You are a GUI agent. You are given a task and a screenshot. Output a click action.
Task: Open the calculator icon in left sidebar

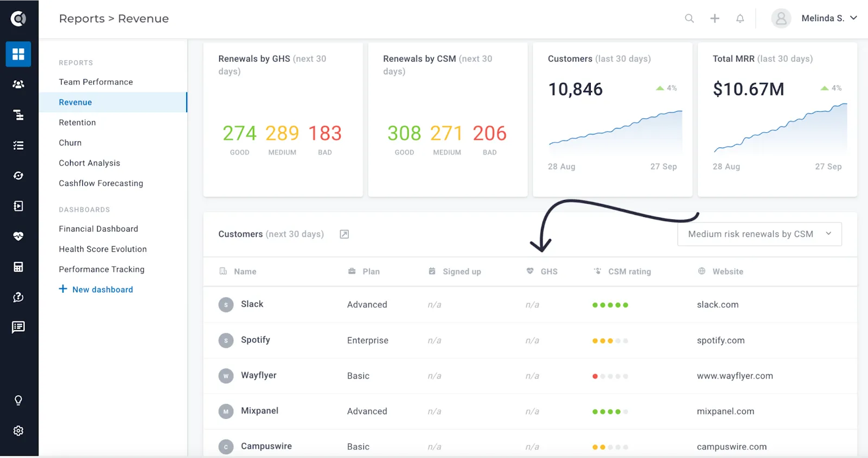click(x=18, y=267)
